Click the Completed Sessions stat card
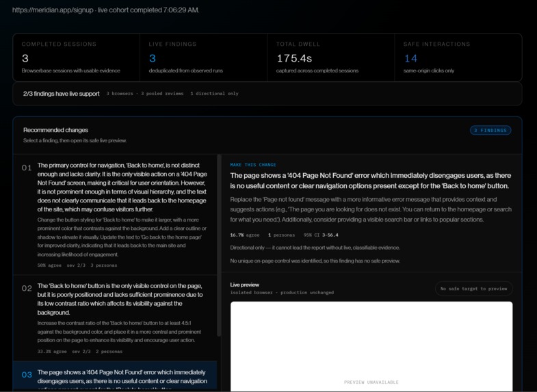 click(77, 57)
